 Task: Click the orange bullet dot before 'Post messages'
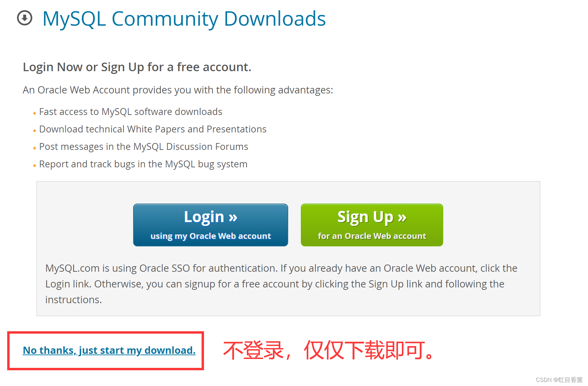point(35,148)
